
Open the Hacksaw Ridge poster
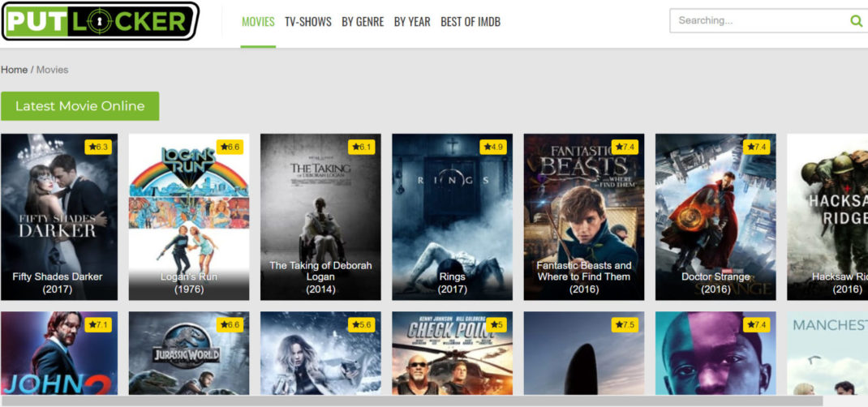(827, 216)
